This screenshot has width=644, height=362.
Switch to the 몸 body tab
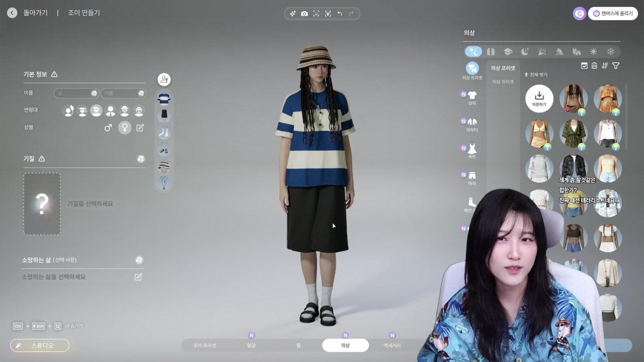[298, 345]
